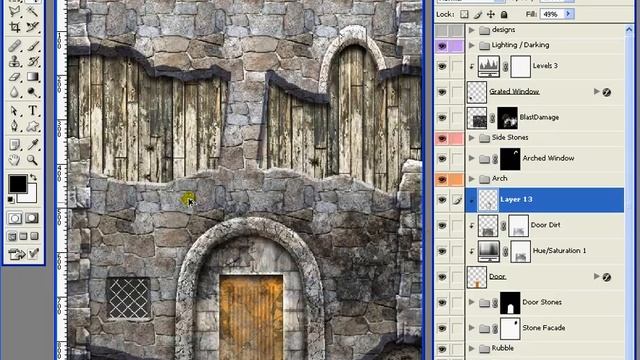This screenshot has height=360, width=640.
Task: Expand the Rubble group
Action: point(472,348)
